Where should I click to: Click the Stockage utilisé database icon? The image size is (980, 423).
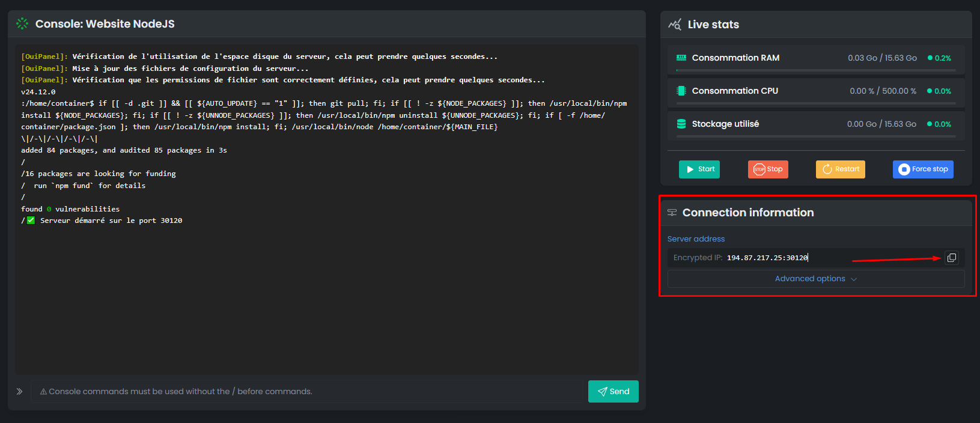[x=681, y=124]
